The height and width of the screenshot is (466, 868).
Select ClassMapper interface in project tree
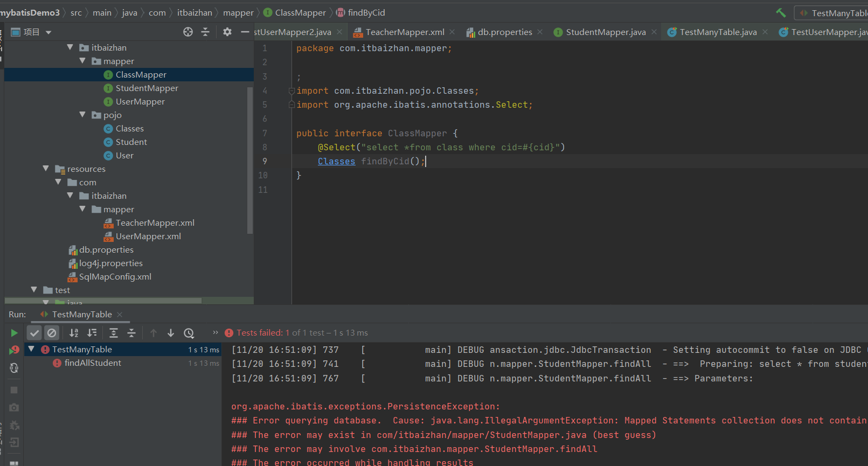[x=141, y=75]
